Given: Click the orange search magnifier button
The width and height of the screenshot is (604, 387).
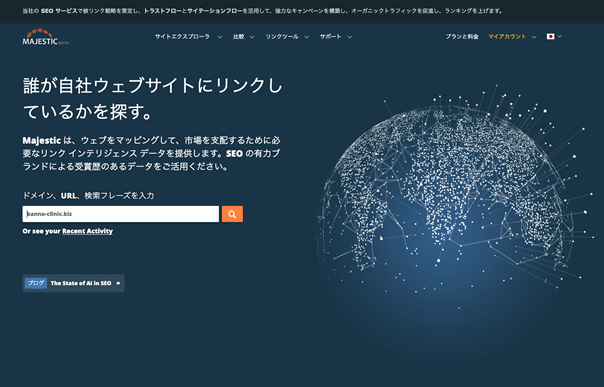Looking at the screenshot, I should click(x=232, y=214).
